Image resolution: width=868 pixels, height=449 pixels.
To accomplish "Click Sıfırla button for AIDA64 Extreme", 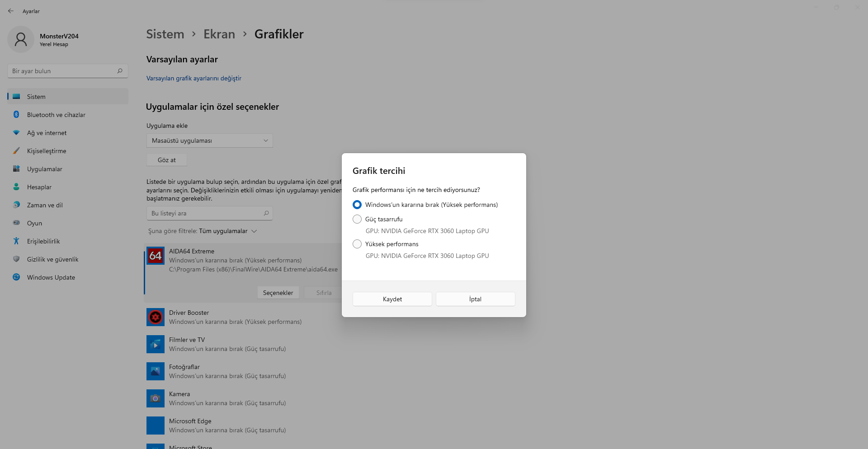I will click(x=324, y=293).
